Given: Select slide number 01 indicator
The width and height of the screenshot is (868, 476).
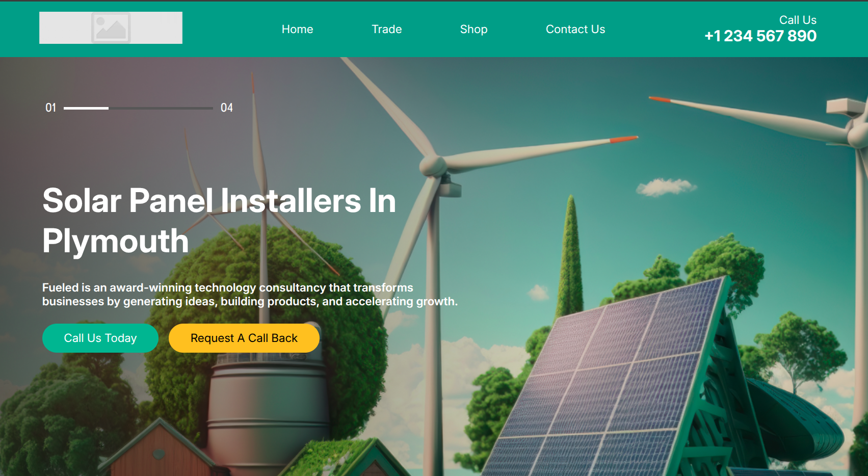Looking at the screenshot, I should [x=50, y=108].
